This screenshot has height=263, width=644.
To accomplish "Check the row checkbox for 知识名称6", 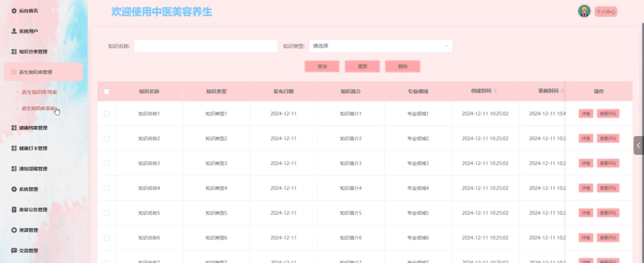I will coord(107,238).
